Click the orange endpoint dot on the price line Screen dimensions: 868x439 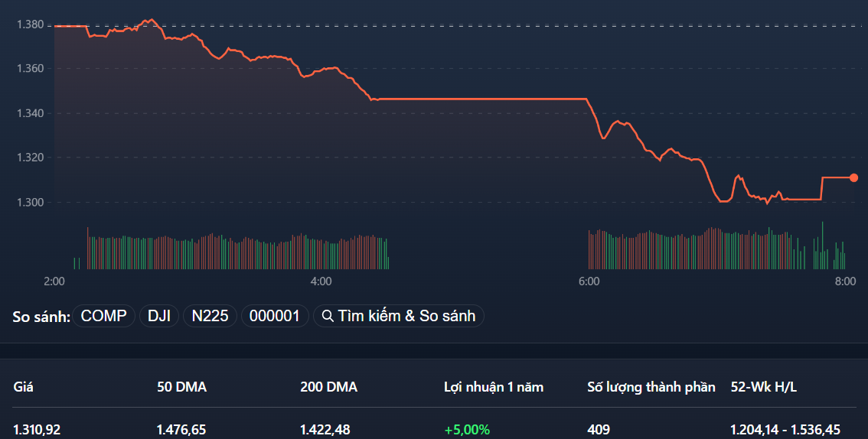853,177
